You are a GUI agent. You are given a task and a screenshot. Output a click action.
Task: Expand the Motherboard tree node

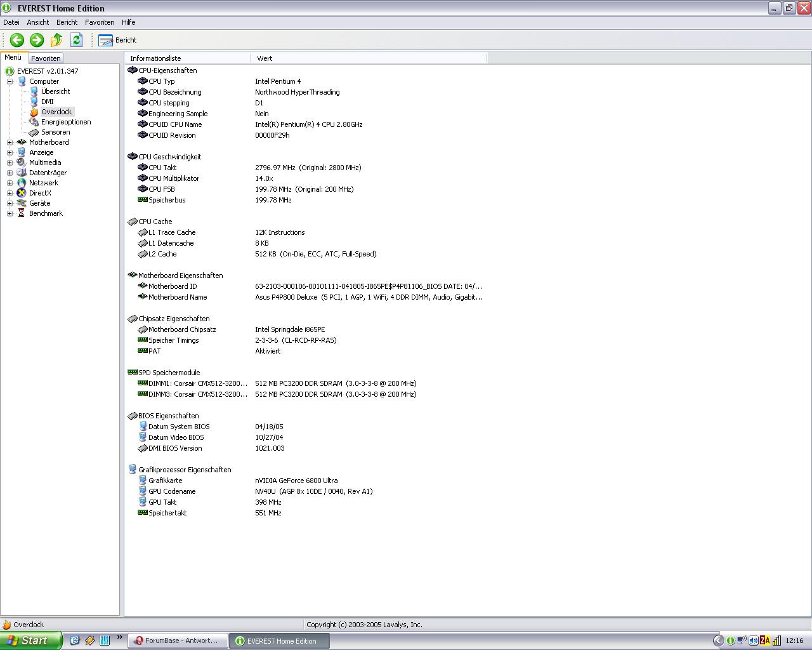[x=10, y=142]
